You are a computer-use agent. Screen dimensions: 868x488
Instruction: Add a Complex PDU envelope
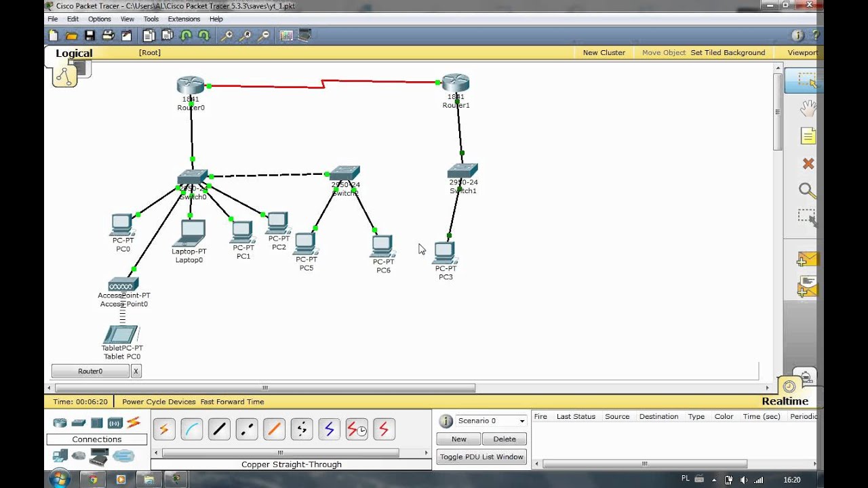(808, 287)
